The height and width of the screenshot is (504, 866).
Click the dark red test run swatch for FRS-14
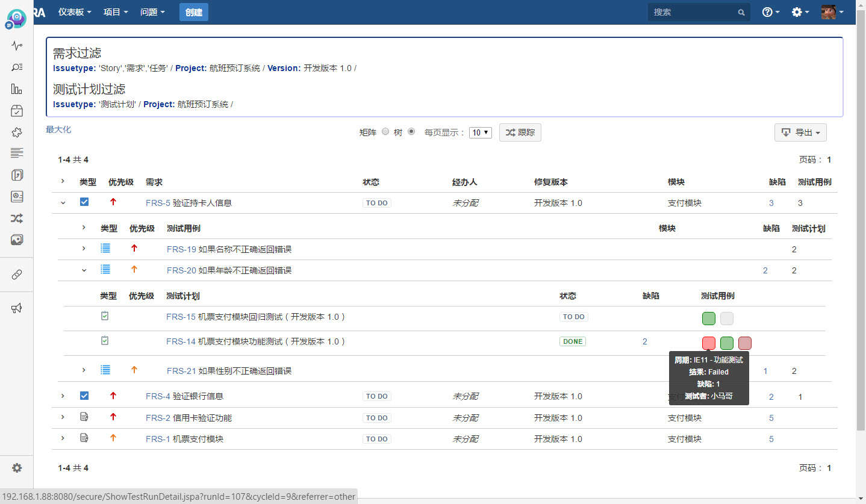745,343
